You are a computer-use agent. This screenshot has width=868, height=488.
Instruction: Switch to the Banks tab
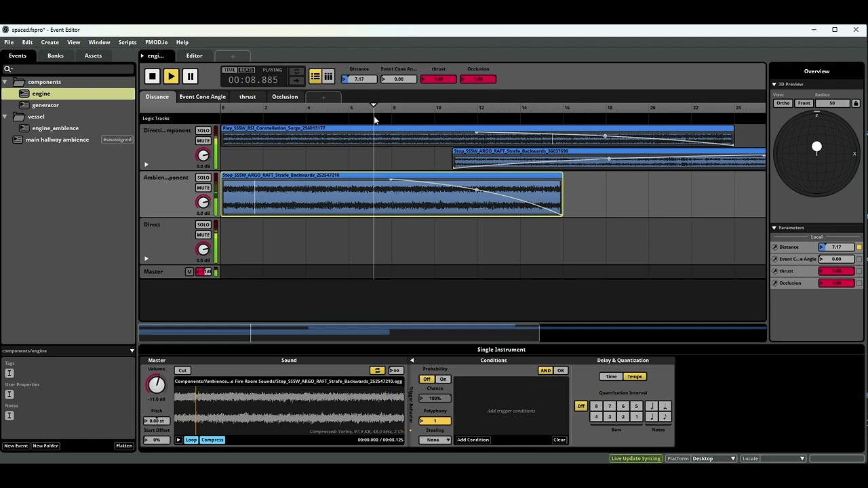pos(56,56)
